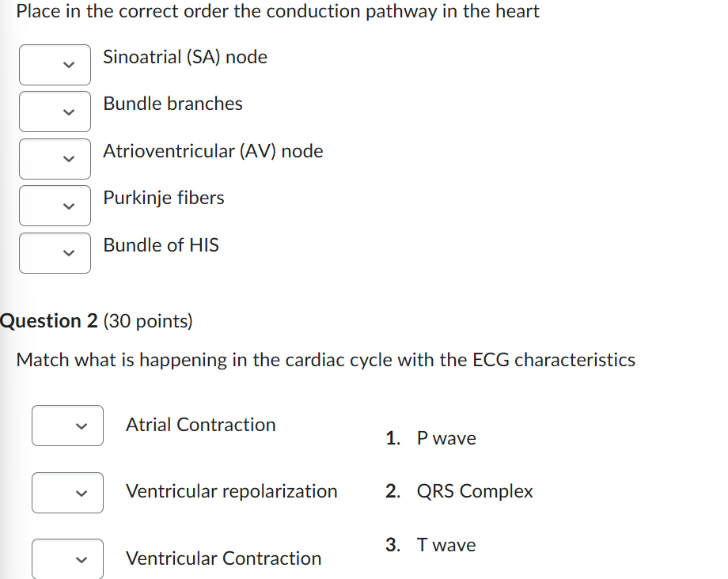Expand the last ordering selector in Question 1
Viewport: 728px width, 579px height.
(55, 253)
